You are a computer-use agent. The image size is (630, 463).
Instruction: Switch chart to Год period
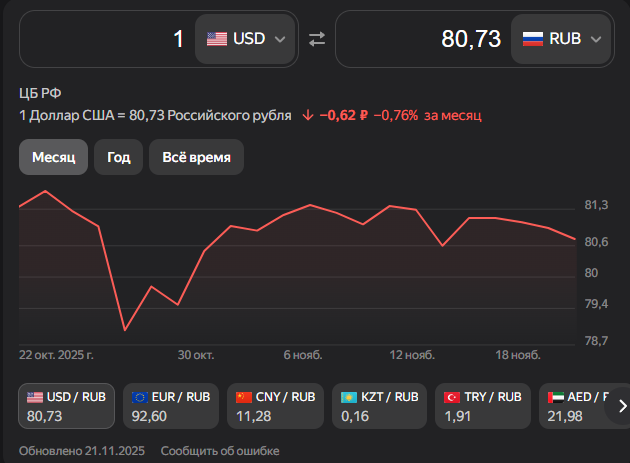(x=118, y=158)
